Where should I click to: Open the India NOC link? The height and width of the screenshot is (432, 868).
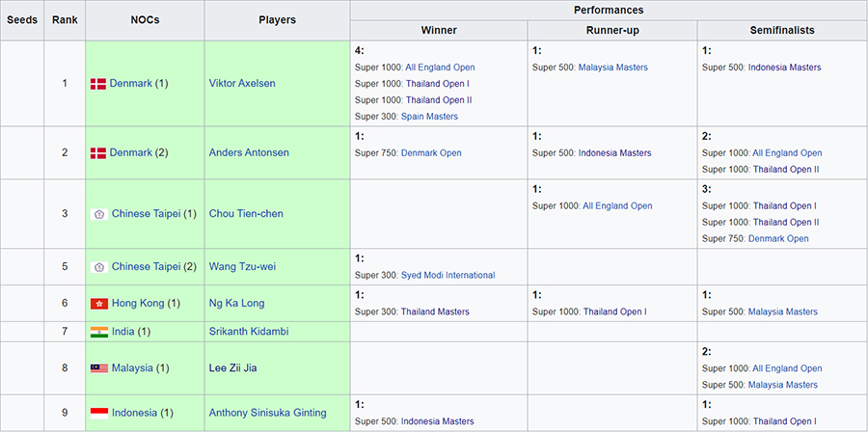click(122, 332)
